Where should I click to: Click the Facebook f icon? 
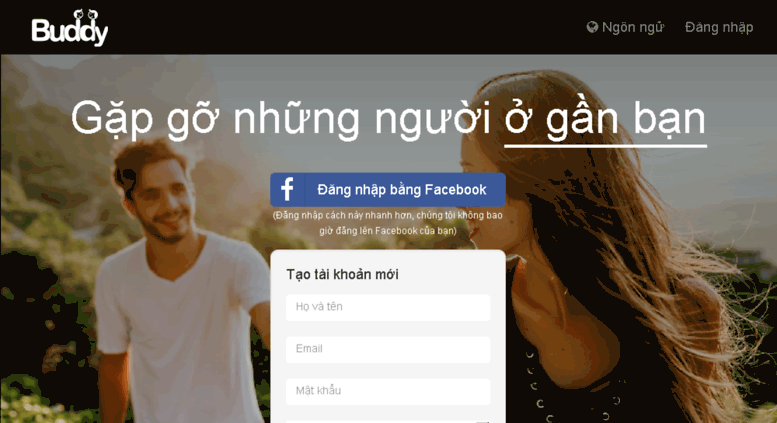(287, 190)
